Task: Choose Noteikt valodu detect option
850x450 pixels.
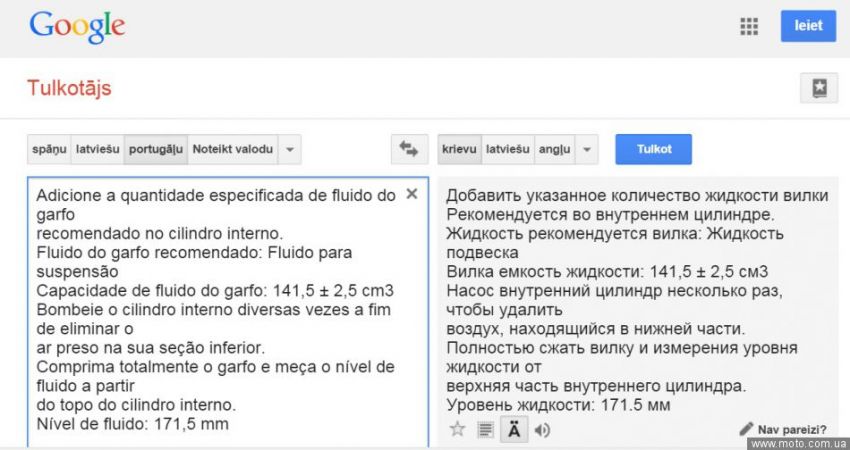Action: (233, 149)
